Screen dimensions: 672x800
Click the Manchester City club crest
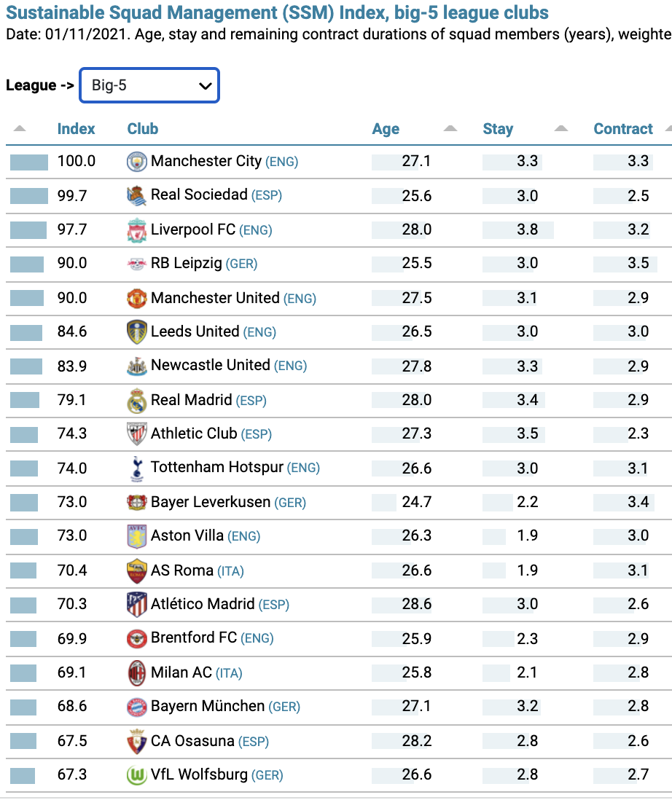click(x=137, y=161)
